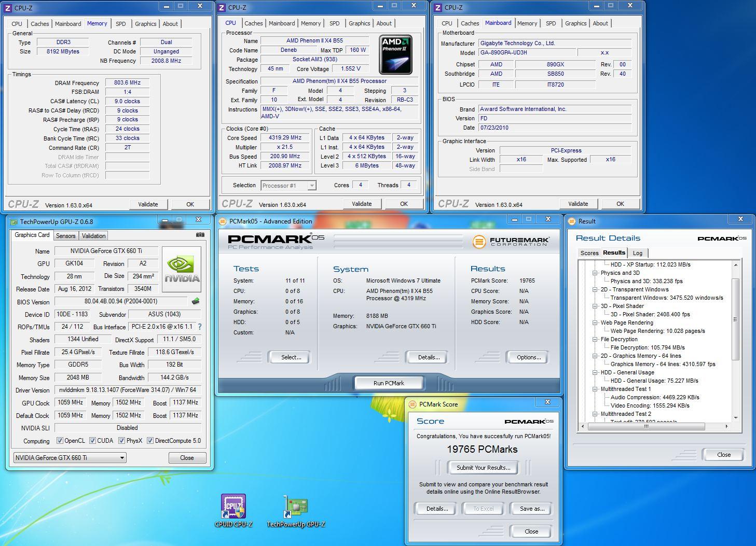756x546 pixels.
Task: Click the GPU-Z screenshot camera icon
Action: (x=200, y=235)
